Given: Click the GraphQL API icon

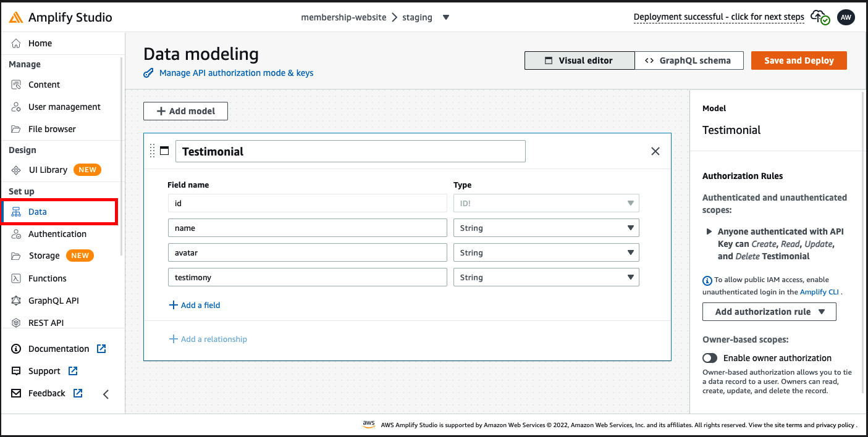Looking at the screenshot, I should click(x=17, y=301).
